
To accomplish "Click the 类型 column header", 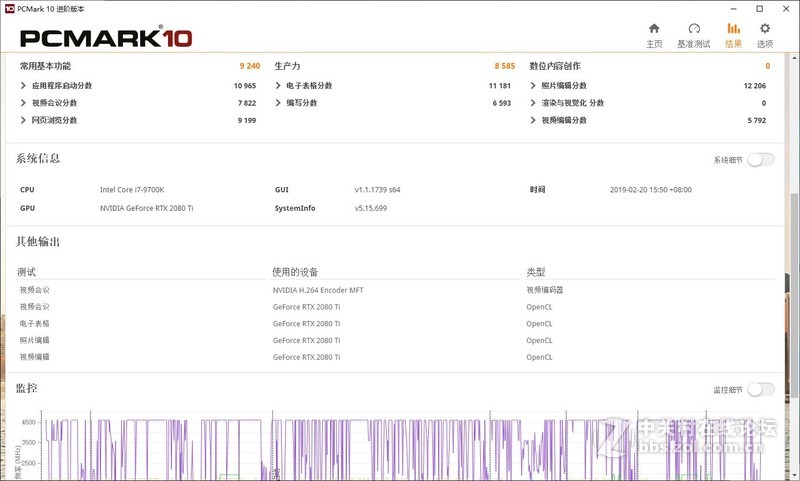I will point(536,272).
